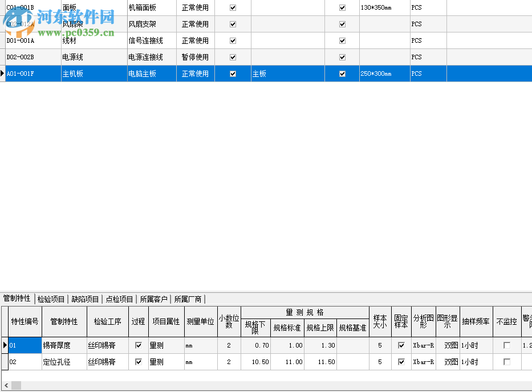Switch to the 检验项目 tab
Screen dimensions: 532x392
point(51,299)
